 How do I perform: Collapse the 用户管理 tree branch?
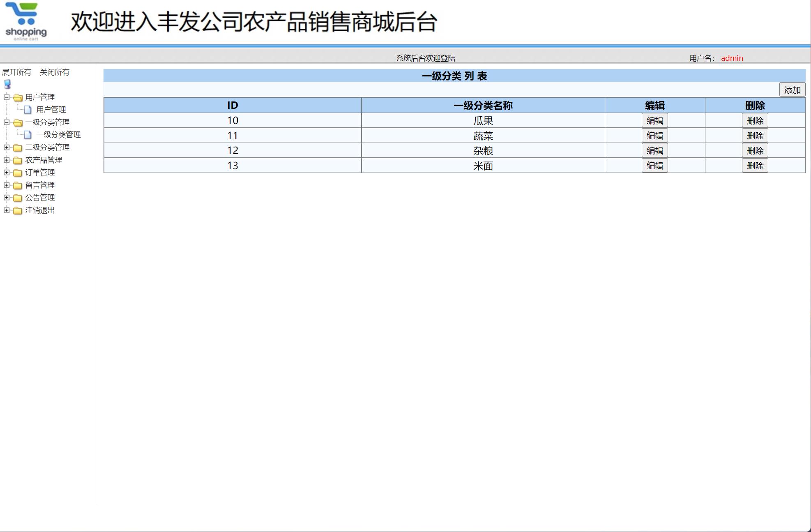pos(6,97)
